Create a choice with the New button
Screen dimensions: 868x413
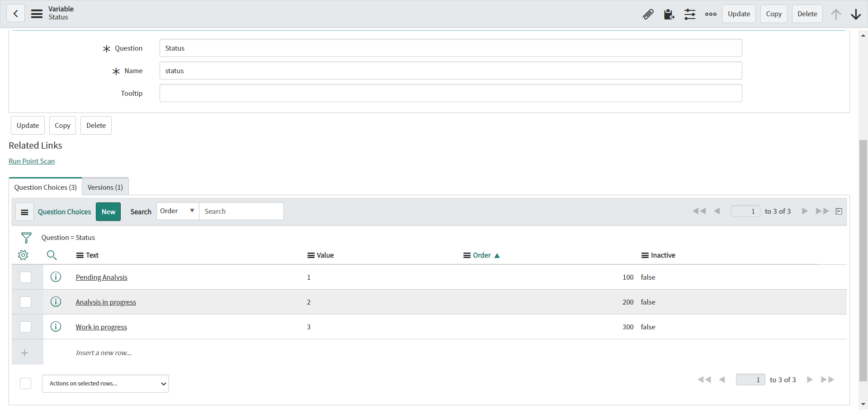(x=108, y=211)
